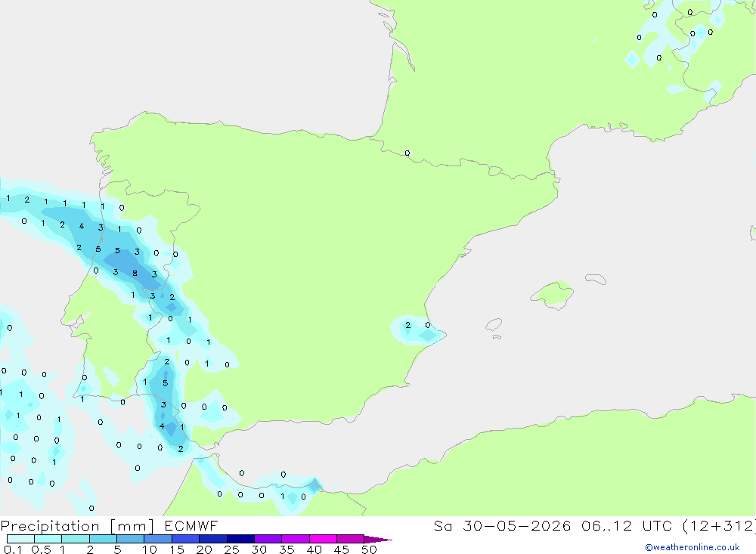The width and height of the screenshot is (756, 554).
Task: Click the legend number "25"
Action: point(231,549)
